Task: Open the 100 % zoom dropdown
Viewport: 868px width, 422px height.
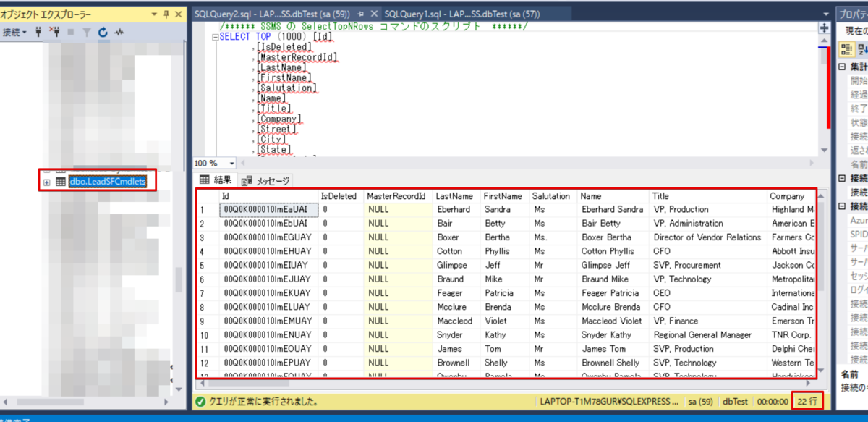Action: [231, 164]
